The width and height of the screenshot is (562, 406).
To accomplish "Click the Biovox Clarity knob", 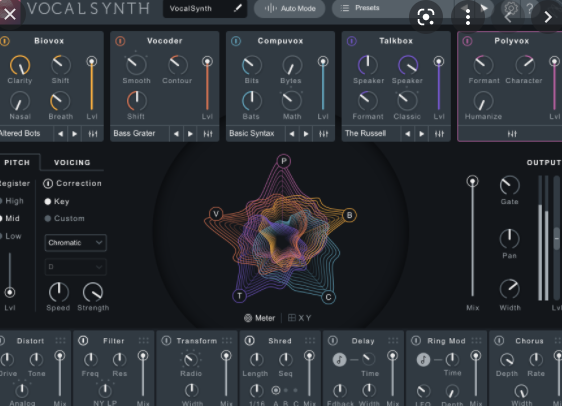I will [x=20, y=65].
